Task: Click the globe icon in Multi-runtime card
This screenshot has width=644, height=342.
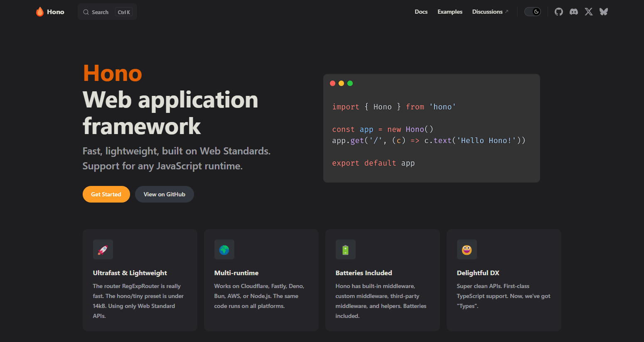Action: pos(224,249)
